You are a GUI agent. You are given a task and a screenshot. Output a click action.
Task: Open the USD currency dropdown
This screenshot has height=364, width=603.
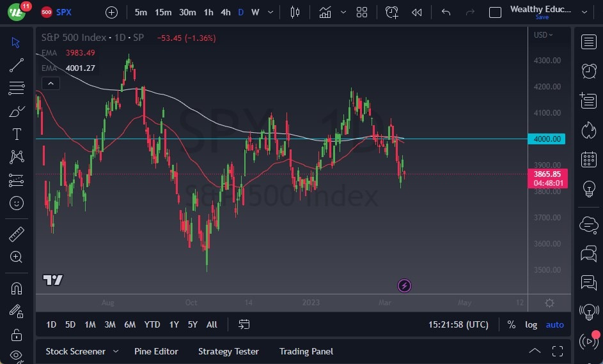543,35
